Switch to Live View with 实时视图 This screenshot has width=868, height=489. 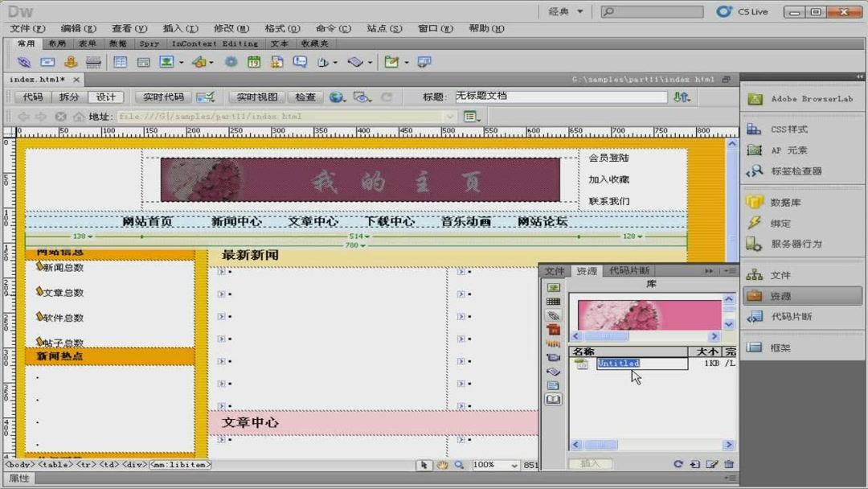(256, 97)
